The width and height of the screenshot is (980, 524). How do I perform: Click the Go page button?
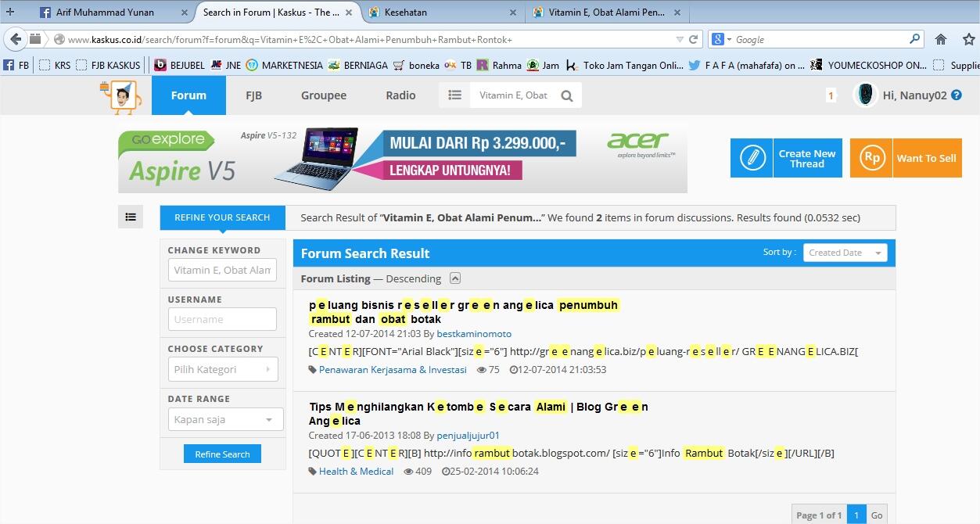point(877,515)
